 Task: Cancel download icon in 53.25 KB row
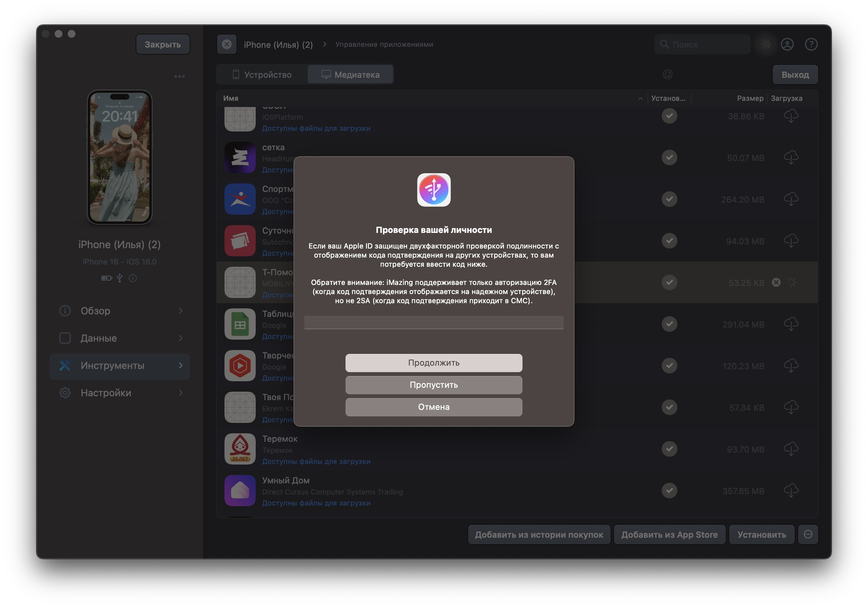tap(776, 282)
